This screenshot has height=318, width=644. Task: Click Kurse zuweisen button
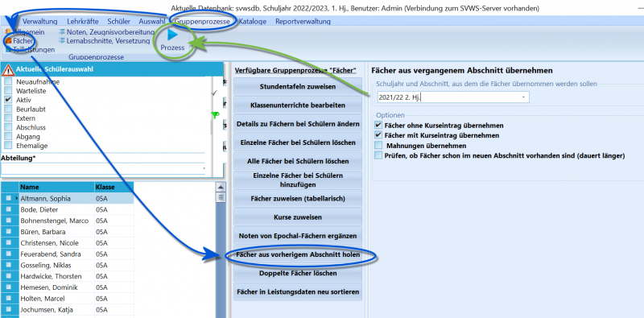[x=298, y=217]
